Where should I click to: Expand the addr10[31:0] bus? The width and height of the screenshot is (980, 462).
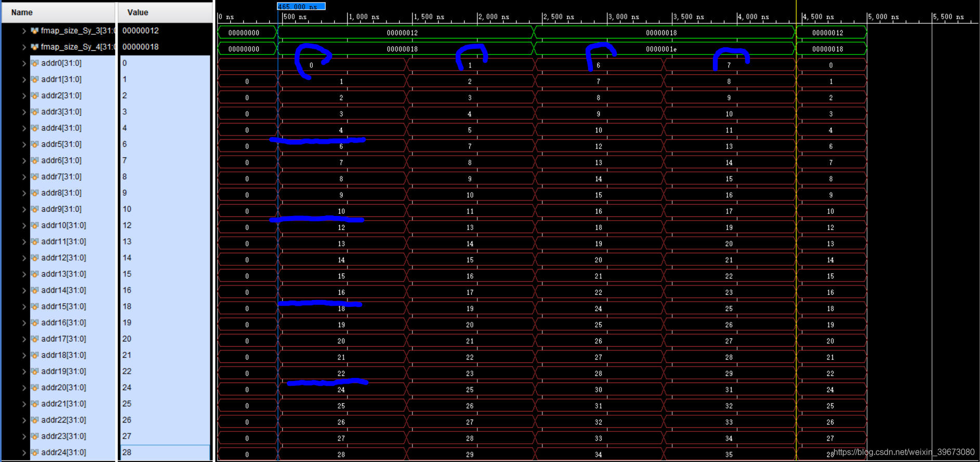(24, 226)
